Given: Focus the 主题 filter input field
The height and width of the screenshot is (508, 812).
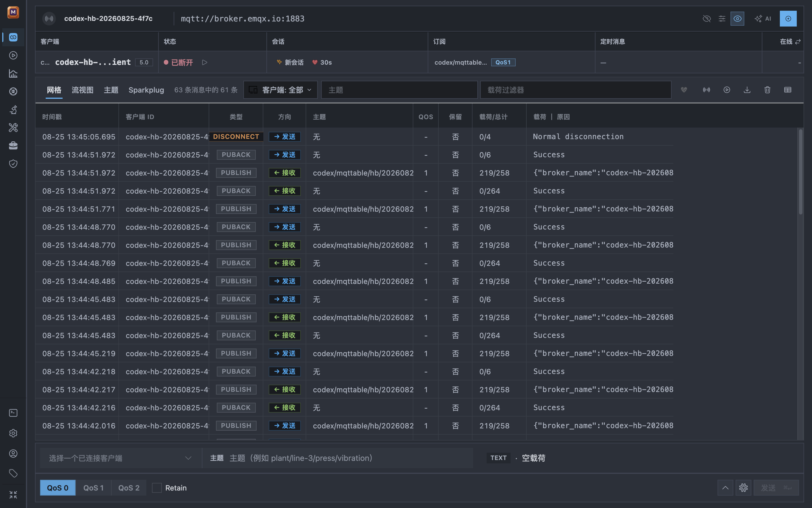Looking at the screenshot, I should pos(399,90).
